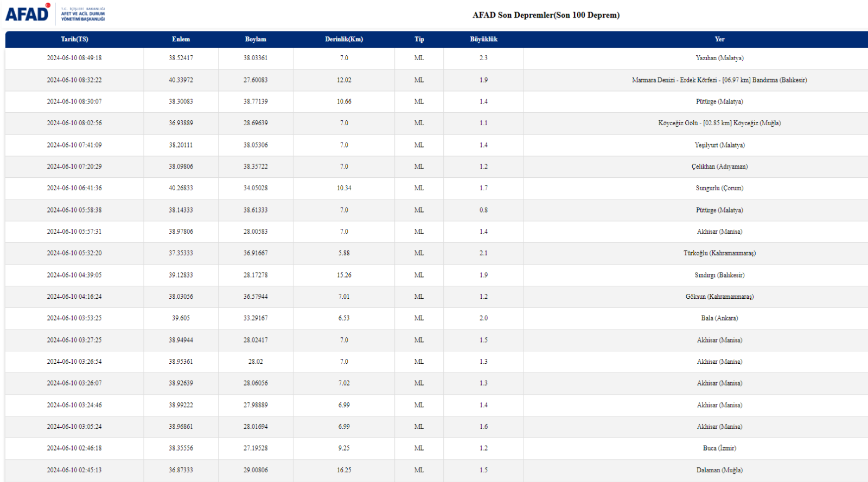The image size is (868, 482).
Task: Select date 2024-06-10 03:26:07
Action: tap(74, 383)
